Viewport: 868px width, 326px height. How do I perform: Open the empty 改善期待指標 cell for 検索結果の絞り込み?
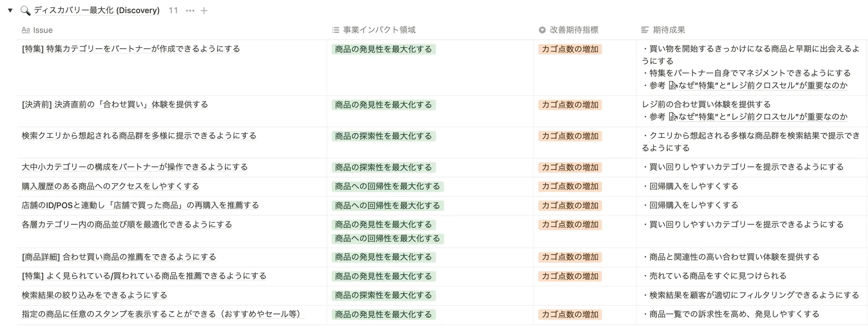click(x=585, y=295)
